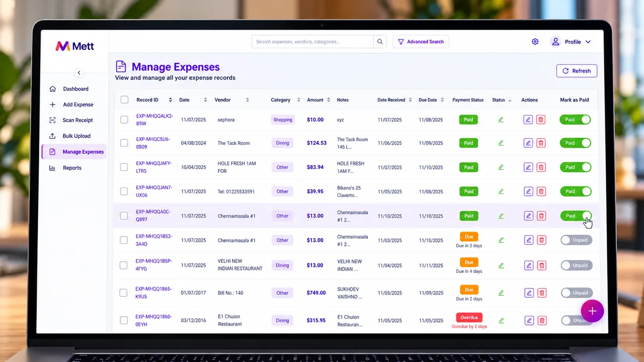The height and width of the screenshot is (362, 644).
Task: Delete the E1 Chuion Restaurant expense
Action: pos(542,320)
